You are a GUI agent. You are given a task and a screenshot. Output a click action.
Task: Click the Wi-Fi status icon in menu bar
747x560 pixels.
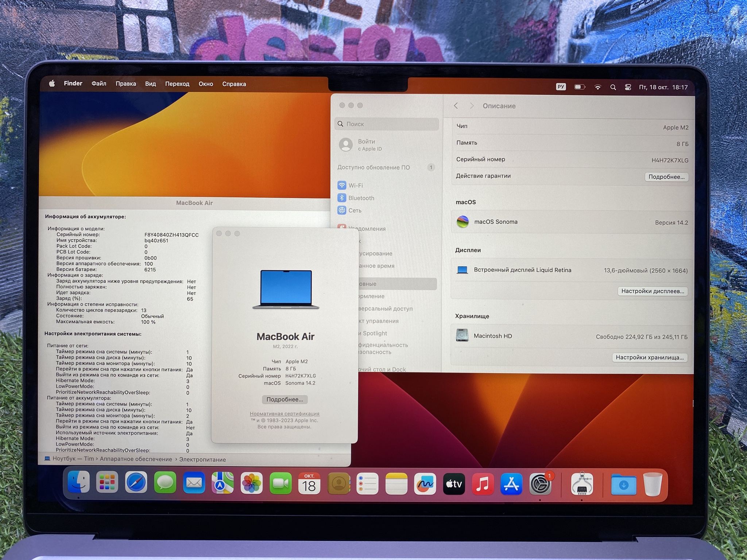point(597,87)
